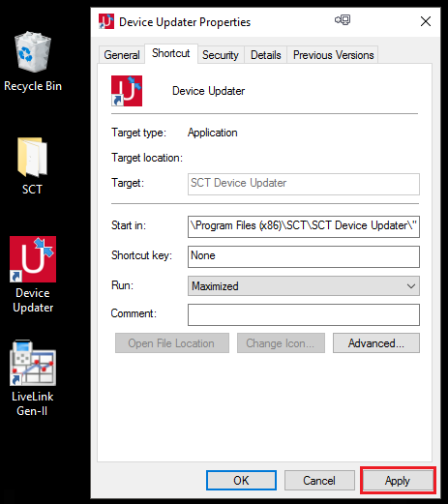Confirm with the OK button

tap(241, 481)
